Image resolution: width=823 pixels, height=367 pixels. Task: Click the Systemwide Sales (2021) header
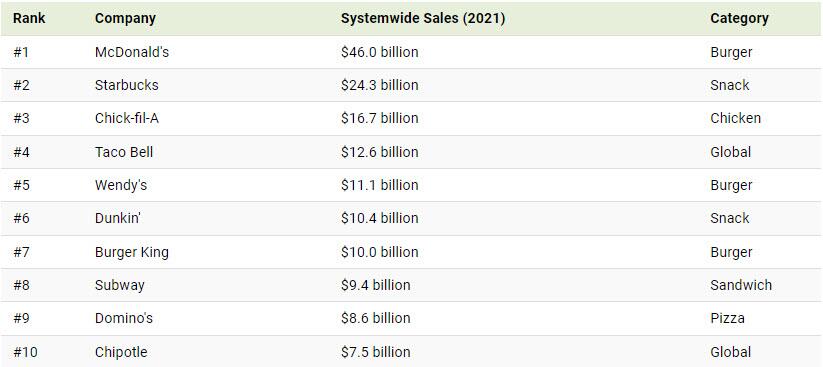(x=423, y=18)
